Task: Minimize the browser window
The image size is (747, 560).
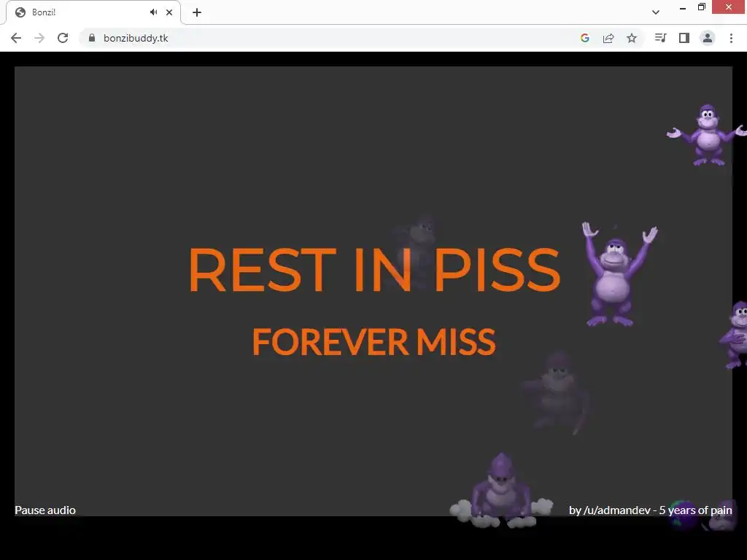Action: point(683,7)
